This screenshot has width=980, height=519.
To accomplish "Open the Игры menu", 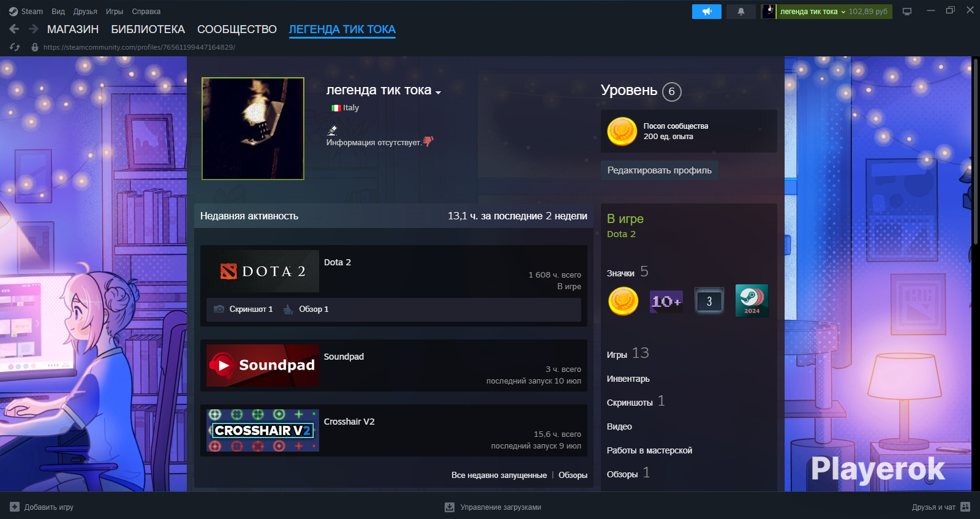I will (115, 12).
